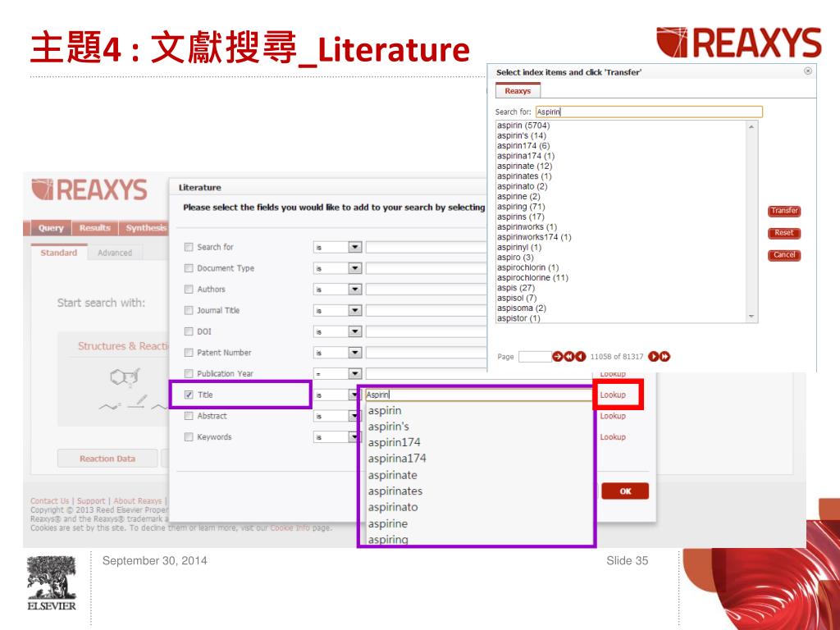Click the Search for input in index dialog
The height and width of the screenshot is (630, 840).
[x=649, y=112]
